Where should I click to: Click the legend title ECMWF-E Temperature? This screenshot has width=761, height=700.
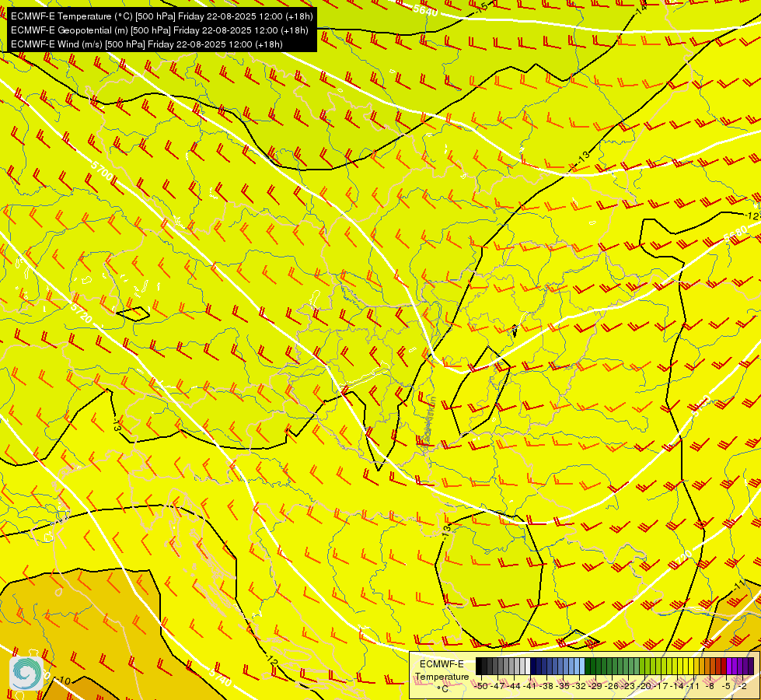pyautogui.click(x=442, y=670)
